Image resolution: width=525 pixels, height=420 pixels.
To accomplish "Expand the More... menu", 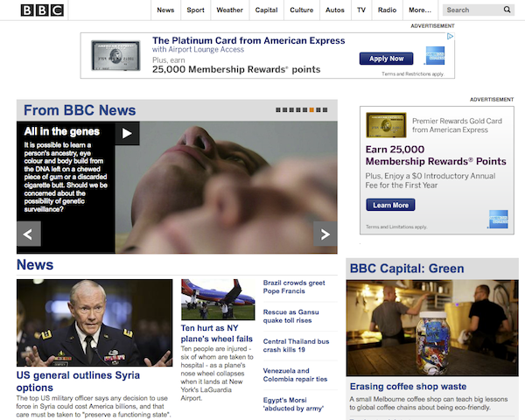I will click(x=420, y=10).
